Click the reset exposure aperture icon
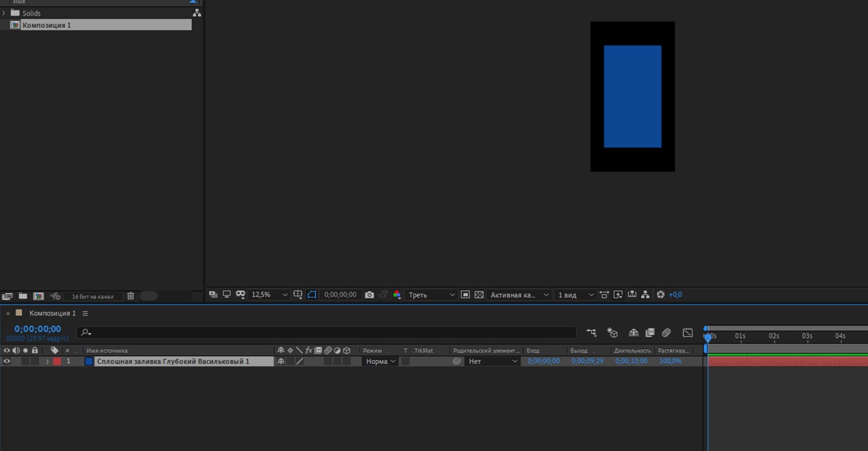Image resolution: width=868 pixels, height=451 pixels. [x=660, y=295]
